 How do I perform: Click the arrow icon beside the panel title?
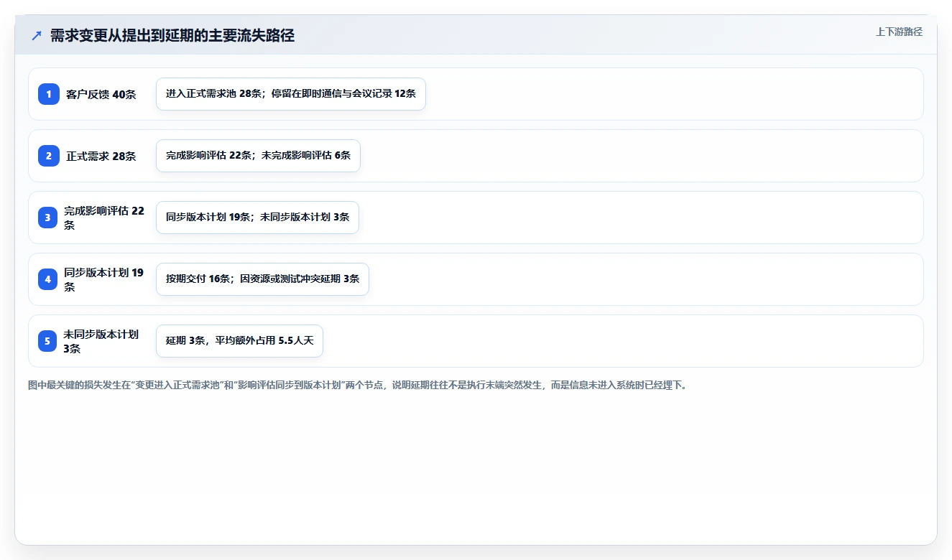(x=37, y=35)
